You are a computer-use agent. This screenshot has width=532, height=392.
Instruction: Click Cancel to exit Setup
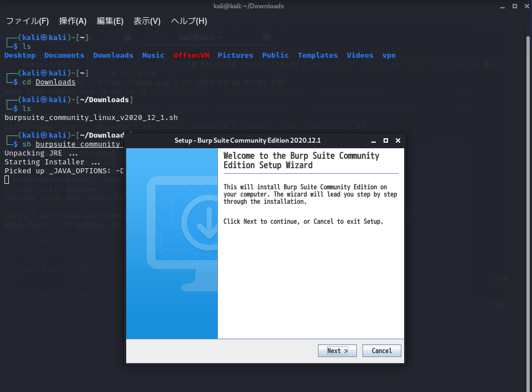381,351
